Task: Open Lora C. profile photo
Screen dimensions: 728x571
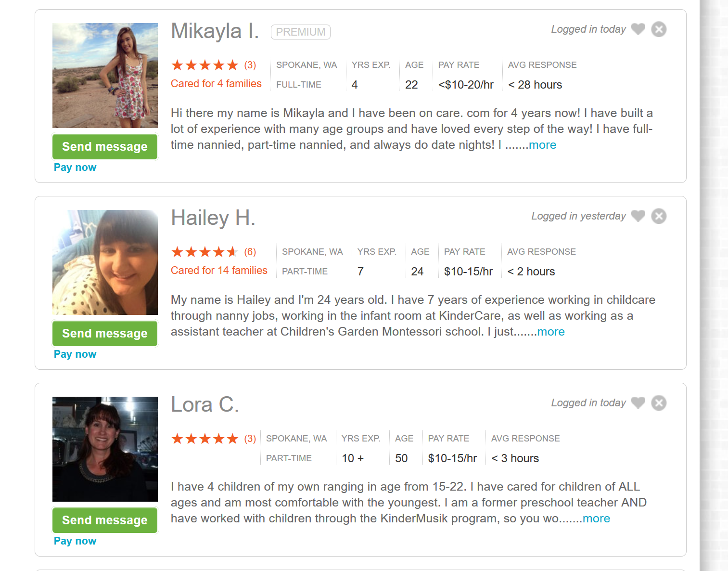Action: click(105, 449)
